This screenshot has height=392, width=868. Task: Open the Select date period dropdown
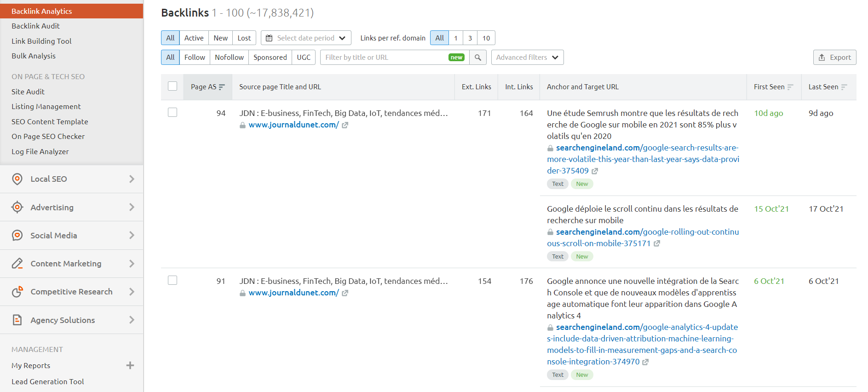click(x=306, y=38)
